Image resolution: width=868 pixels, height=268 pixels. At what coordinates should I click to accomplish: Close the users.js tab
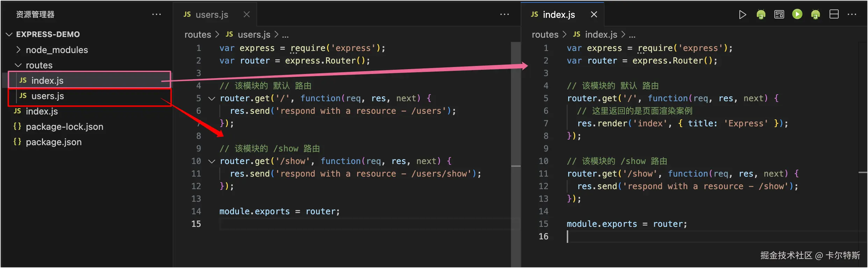point(247,15)
